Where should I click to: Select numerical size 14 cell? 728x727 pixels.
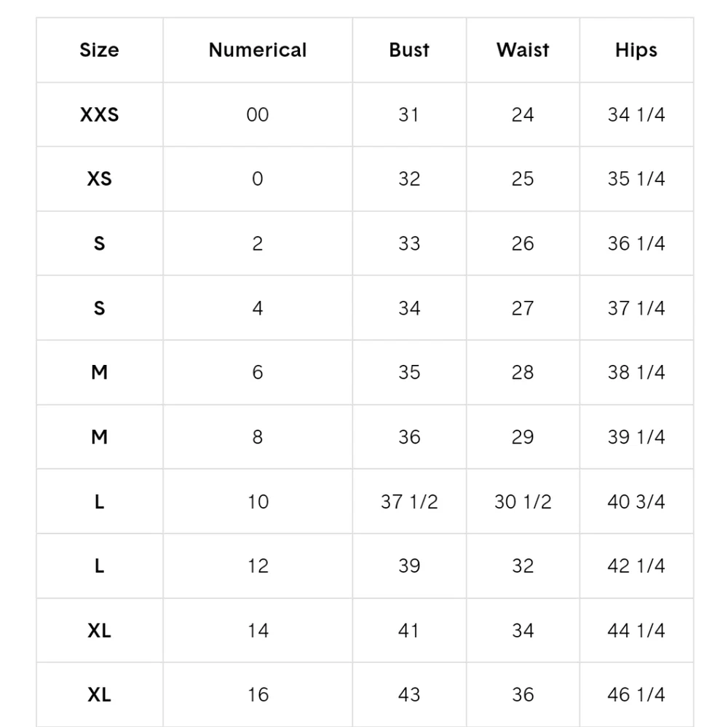coord(258,631)
